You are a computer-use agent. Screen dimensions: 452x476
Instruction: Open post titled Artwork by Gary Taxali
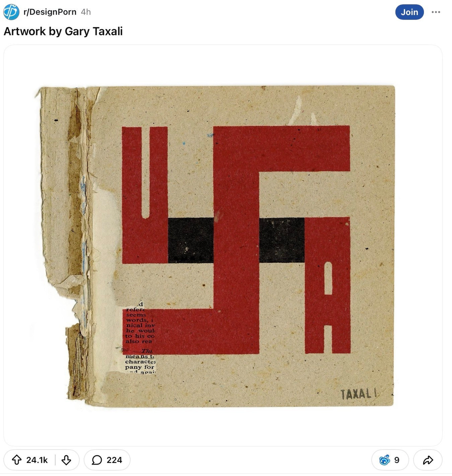[x=63, y=31]
